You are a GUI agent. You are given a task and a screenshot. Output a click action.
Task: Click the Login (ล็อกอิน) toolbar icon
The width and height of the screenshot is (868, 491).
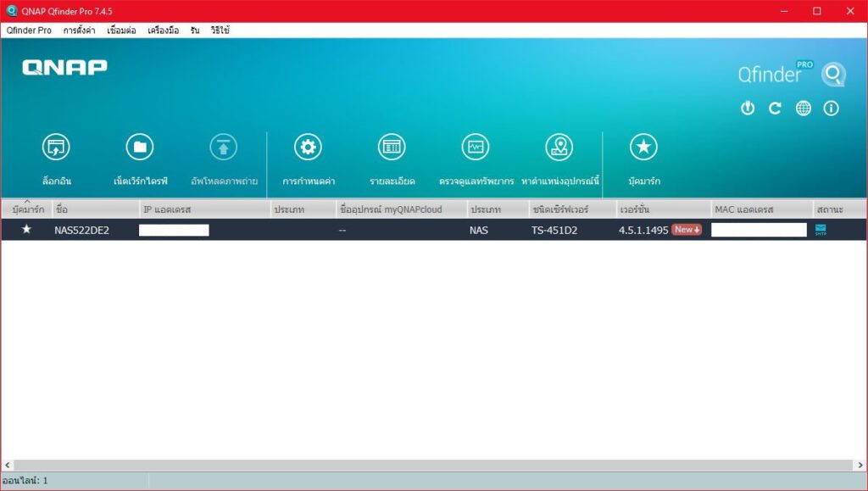point(56,148)
